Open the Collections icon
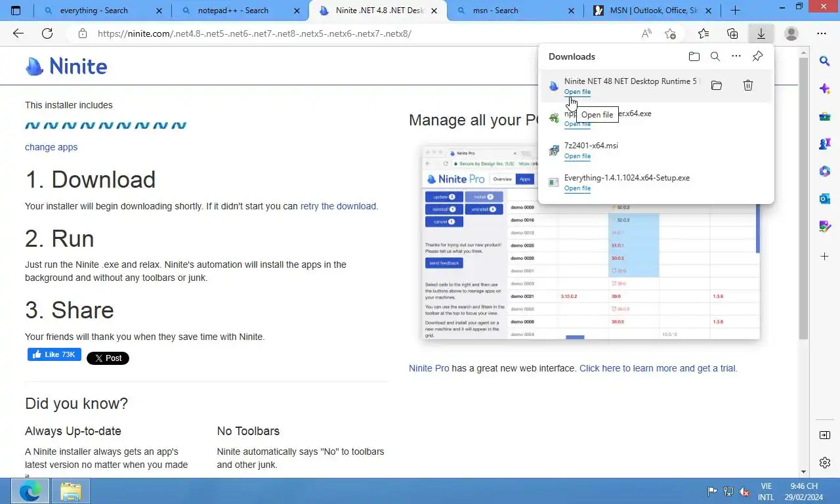840x504 pixels. [x=732, y=33]
